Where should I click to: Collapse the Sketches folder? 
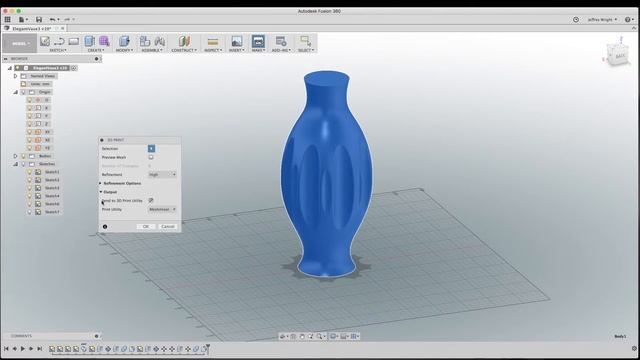16,164
